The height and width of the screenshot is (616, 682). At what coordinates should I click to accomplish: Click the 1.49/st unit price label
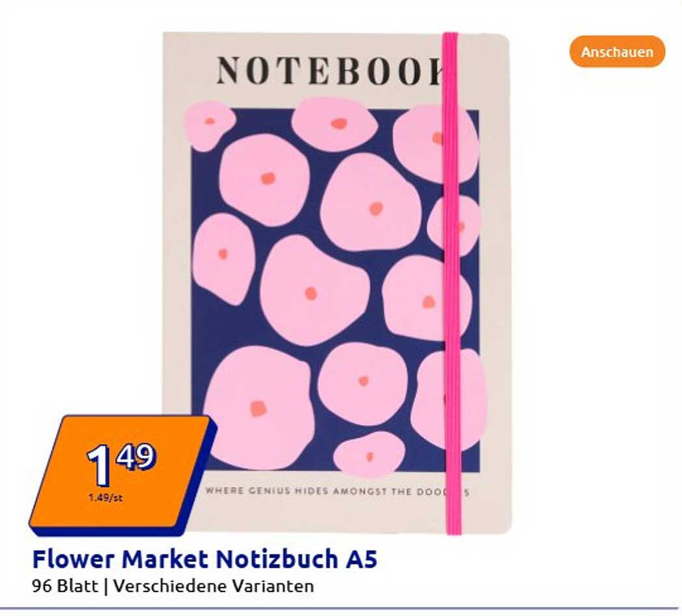105,497
